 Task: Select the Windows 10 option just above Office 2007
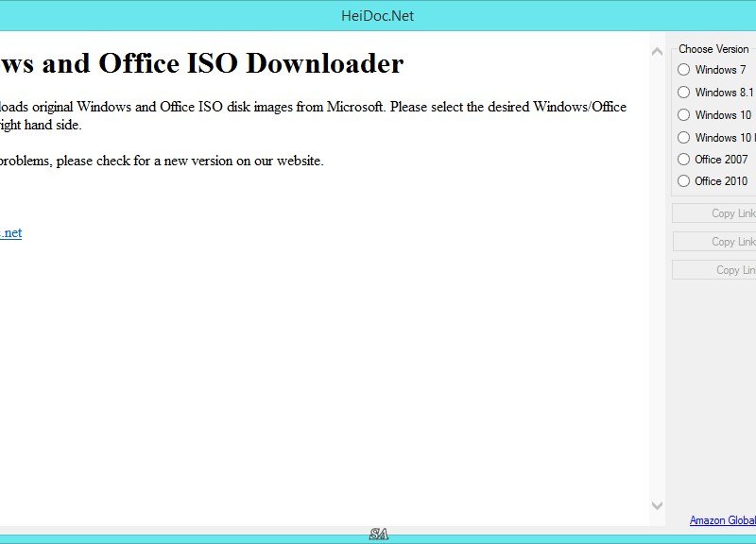click(716, 137)
